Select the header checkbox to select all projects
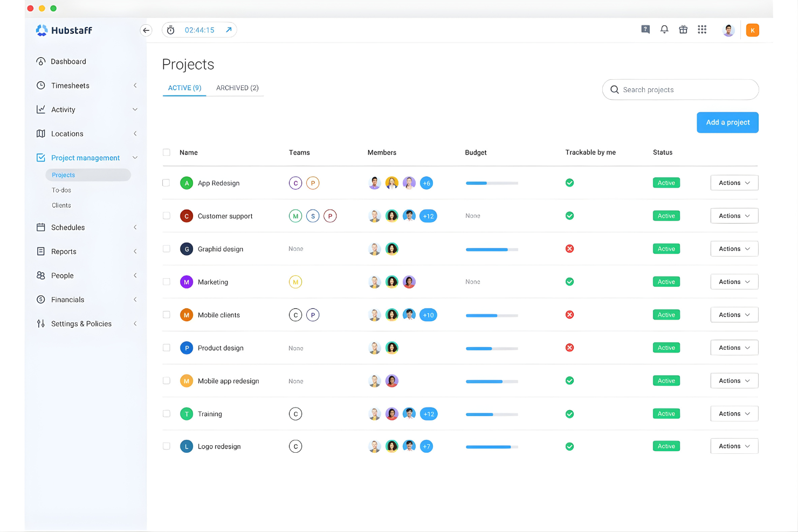Image resolution: width=798 pixels, height=532 pixels. tap(166, 152)
